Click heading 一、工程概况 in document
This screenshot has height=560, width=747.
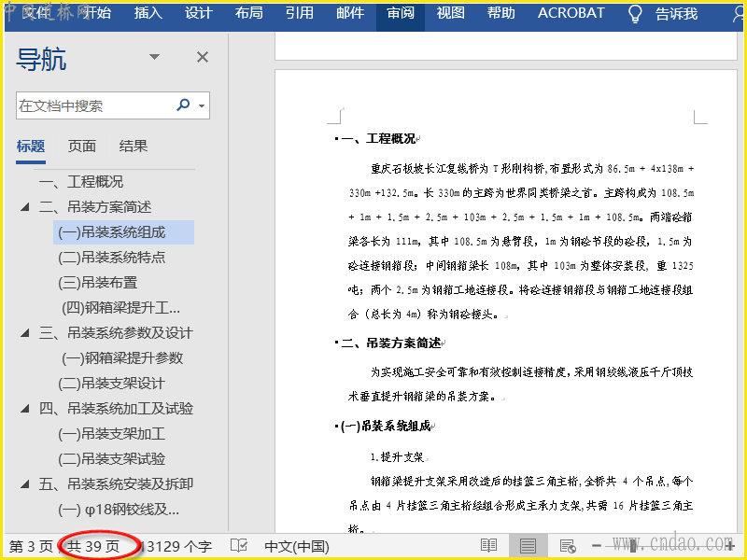pyautogui.click(x=378, y=138)
